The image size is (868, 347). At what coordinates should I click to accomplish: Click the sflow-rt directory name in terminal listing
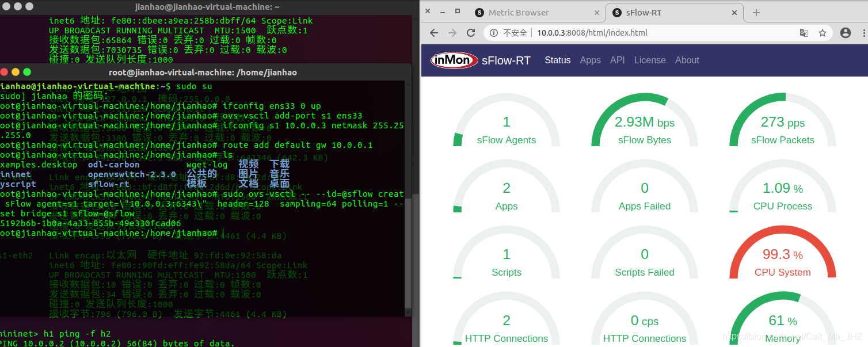click(109, 184)
